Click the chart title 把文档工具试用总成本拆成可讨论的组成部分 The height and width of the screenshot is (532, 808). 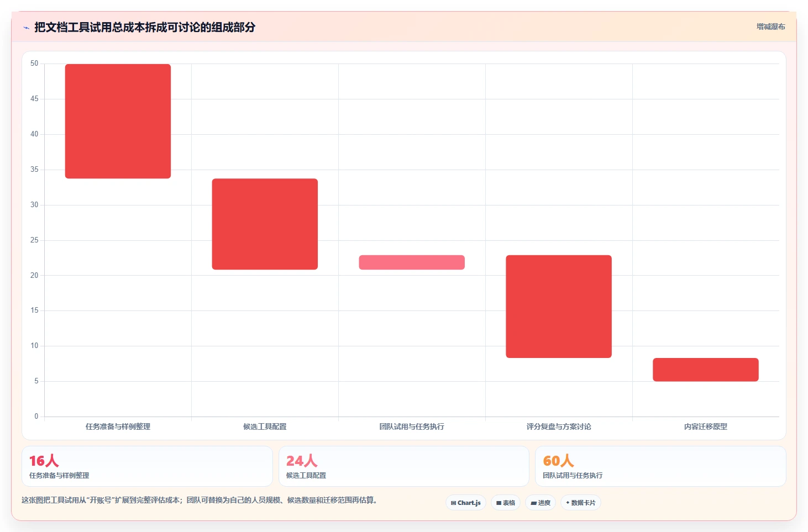click(145, 27)
